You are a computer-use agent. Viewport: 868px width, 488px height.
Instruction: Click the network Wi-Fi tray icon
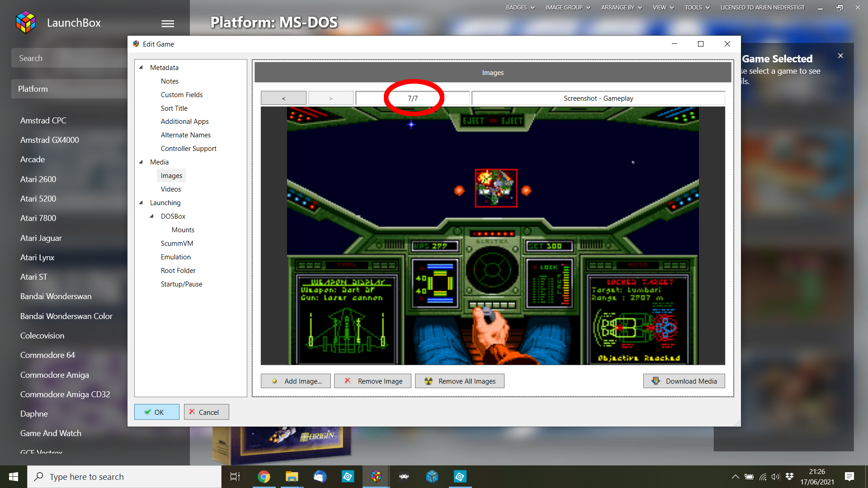[x=763, y=477]
